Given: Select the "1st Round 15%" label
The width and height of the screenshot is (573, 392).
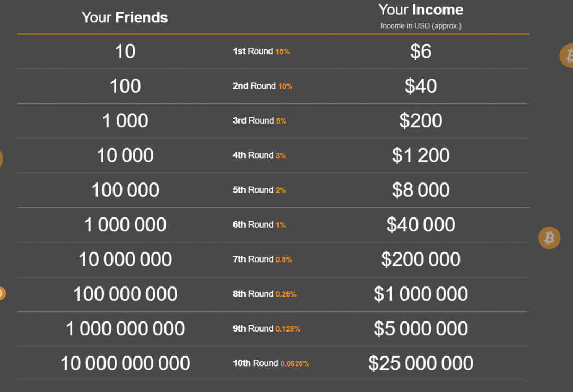Looking at the screenshot, I should click(261, 51).
